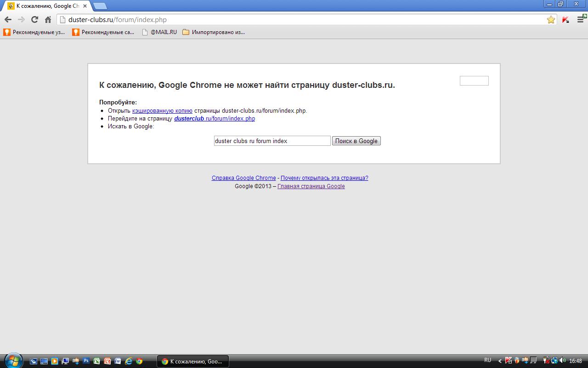Image resolution: width=588 pixels, height=368 pixels.
Task: Click the yellow bookmark star
Action: point(551,20)
